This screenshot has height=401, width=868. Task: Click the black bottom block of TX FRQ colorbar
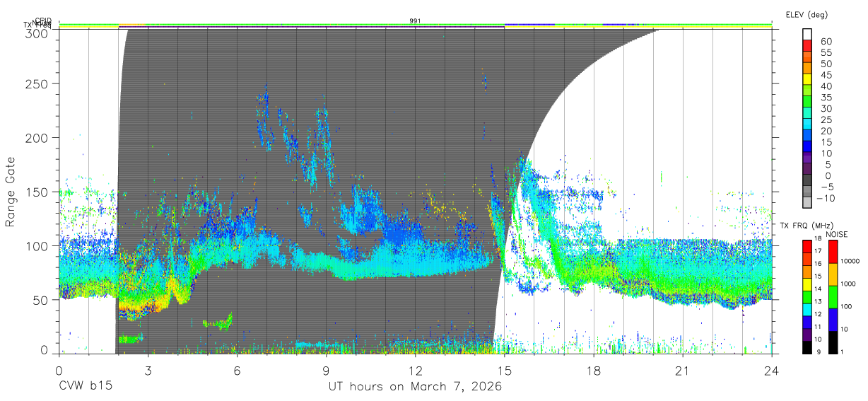808,347
